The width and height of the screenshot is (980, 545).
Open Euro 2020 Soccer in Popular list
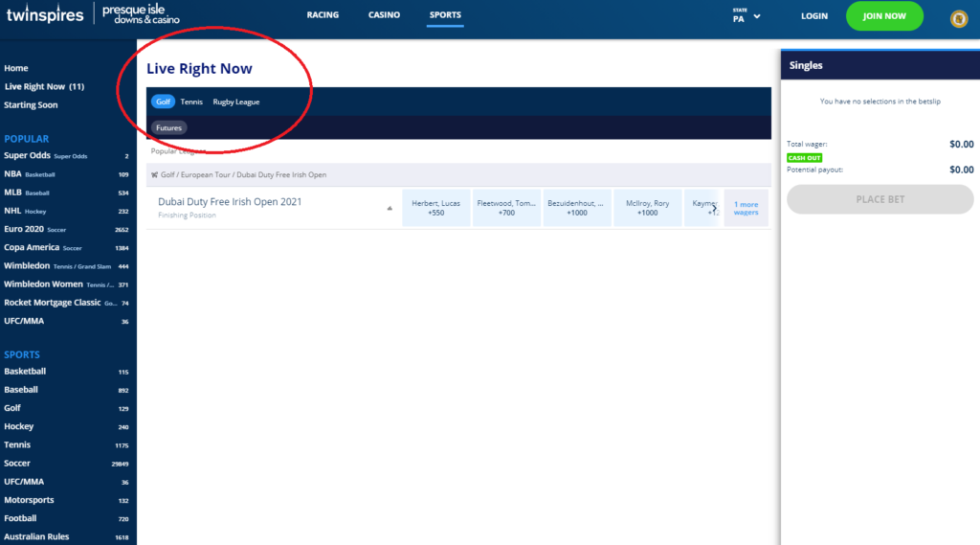pyautogui.click(x=66, y=229)
